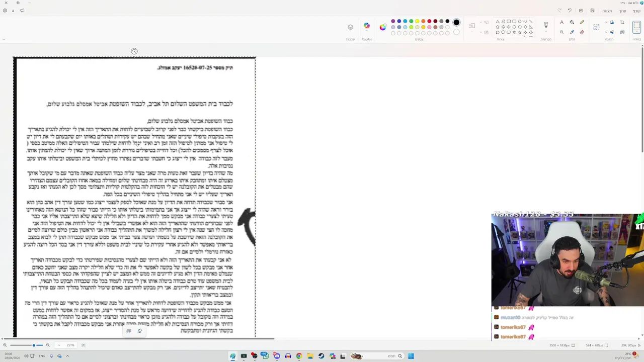Select secondary color two white circle
Screen dimensions: 644x362
click(x=456, y=32)
